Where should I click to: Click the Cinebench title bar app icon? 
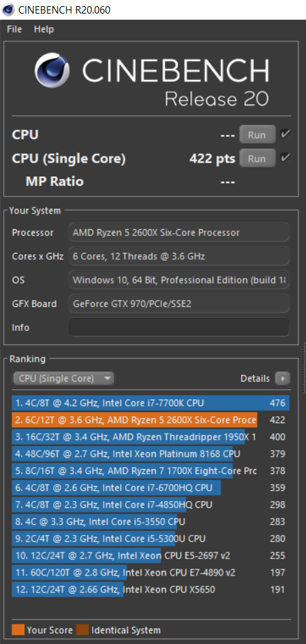[x=9, y=9]
